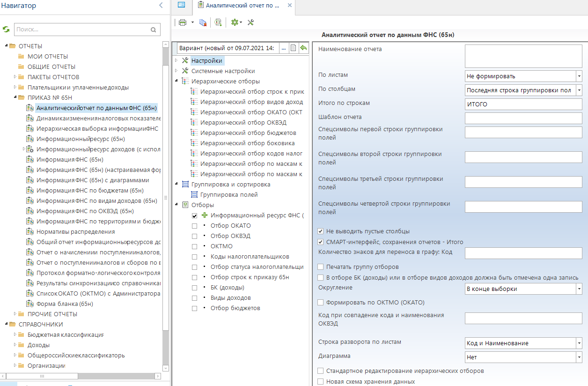Click the Отборы node icon

[x=185, y=205]
